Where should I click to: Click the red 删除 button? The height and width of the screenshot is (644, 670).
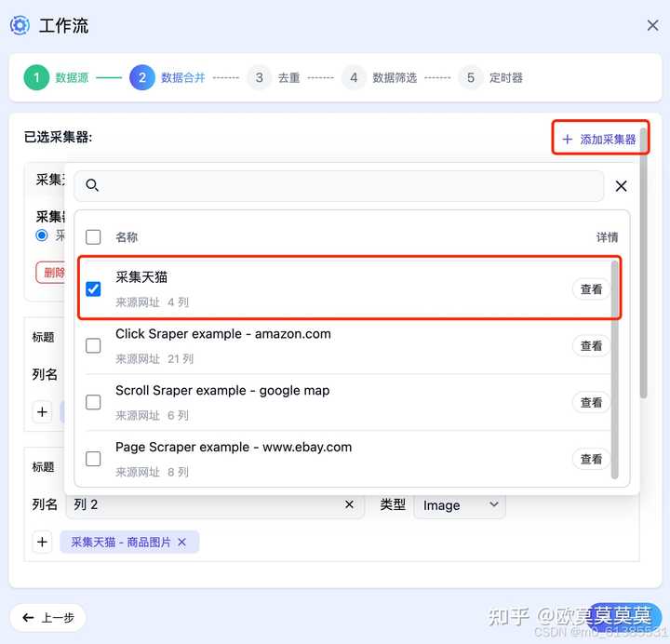click(50, 273)
